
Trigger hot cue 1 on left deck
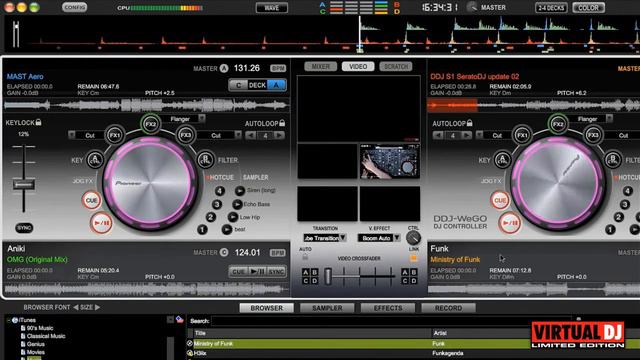coord(202,230)
